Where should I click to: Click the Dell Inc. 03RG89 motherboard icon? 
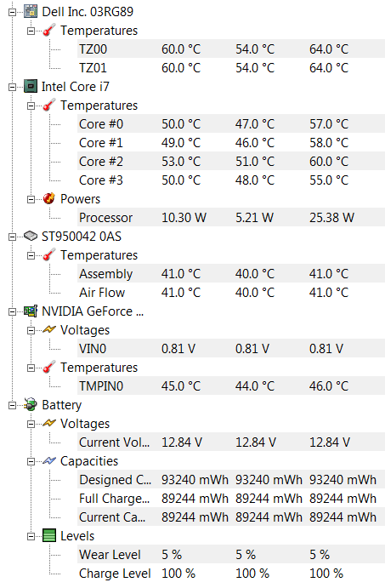[31, 12]
